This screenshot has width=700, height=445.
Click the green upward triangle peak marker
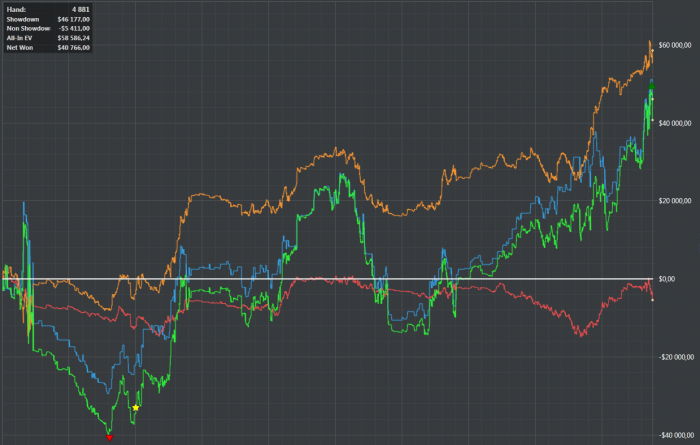652,86
